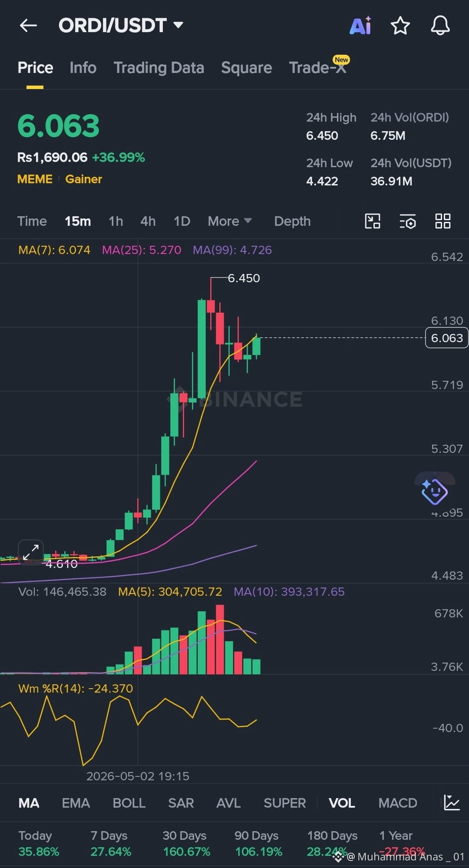This screenshot has height=868, width=469.
Task: Add ORDI/USDT to favorites star
Action: pyautogui.click(x=400, y=26)
